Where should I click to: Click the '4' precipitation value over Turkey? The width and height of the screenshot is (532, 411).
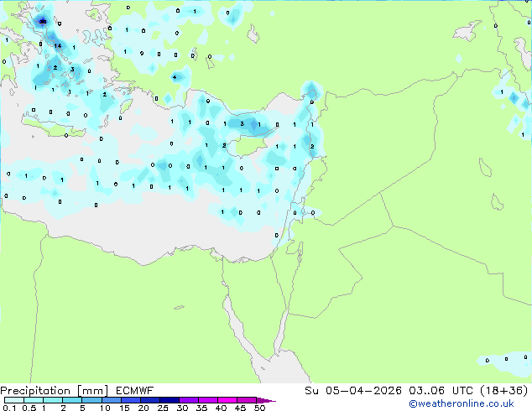click(x=175, y=77)
